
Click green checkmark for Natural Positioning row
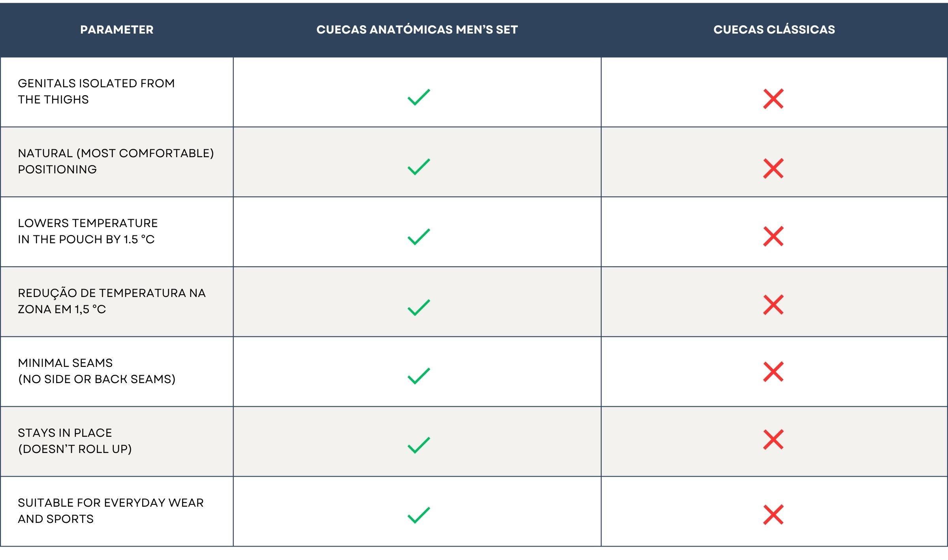pos(418,167)
